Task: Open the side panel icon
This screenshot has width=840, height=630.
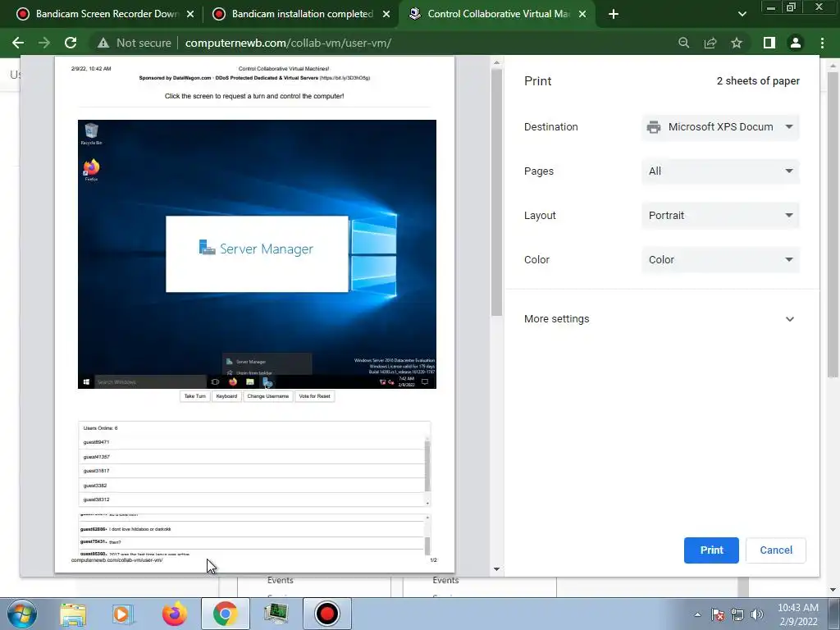Action: coord(769,43)
